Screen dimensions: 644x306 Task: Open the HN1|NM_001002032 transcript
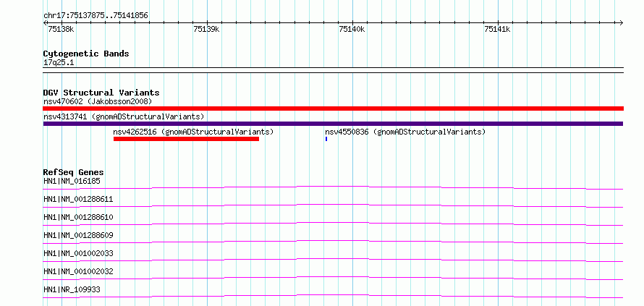[78, 271]
